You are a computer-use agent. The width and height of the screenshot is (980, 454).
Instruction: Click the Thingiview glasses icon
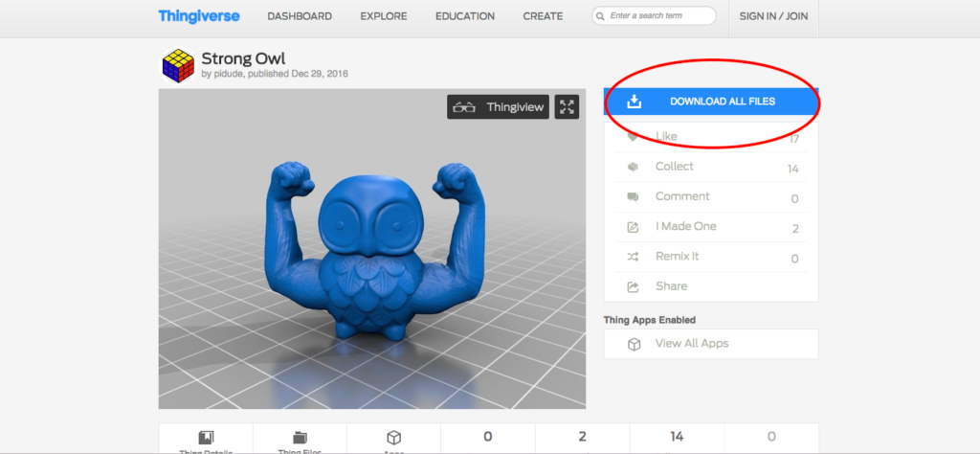(464, 107)
